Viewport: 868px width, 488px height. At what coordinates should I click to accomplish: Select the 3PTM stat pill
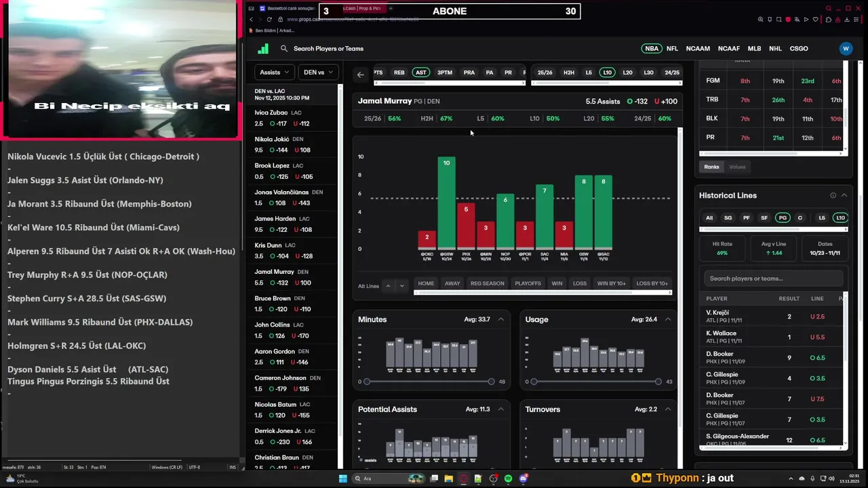[445, 73]
